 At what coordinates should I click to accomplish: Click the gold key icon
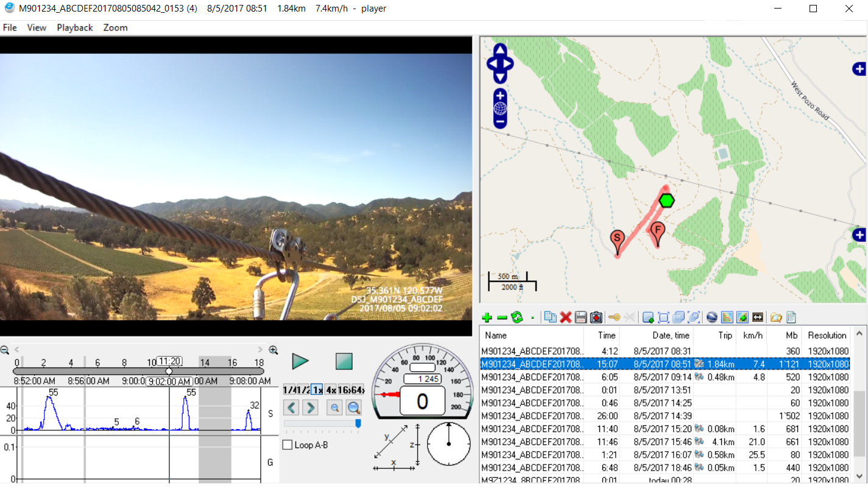pos(614,318)
